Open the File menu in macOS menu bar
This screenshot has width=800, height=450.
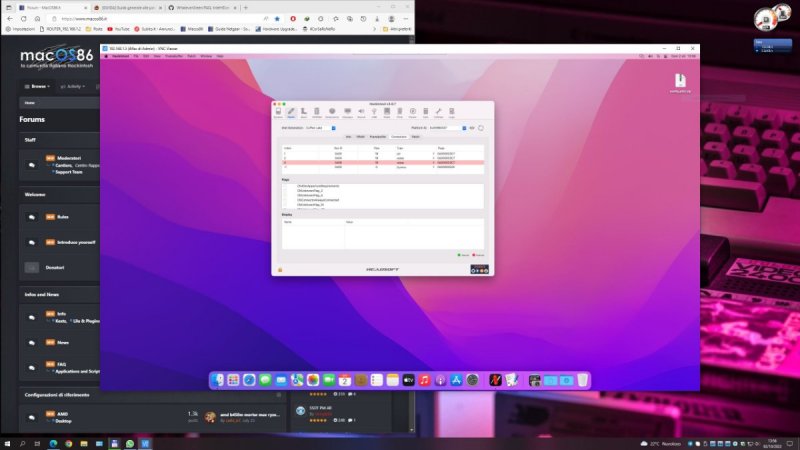click(x=136, y=56)
